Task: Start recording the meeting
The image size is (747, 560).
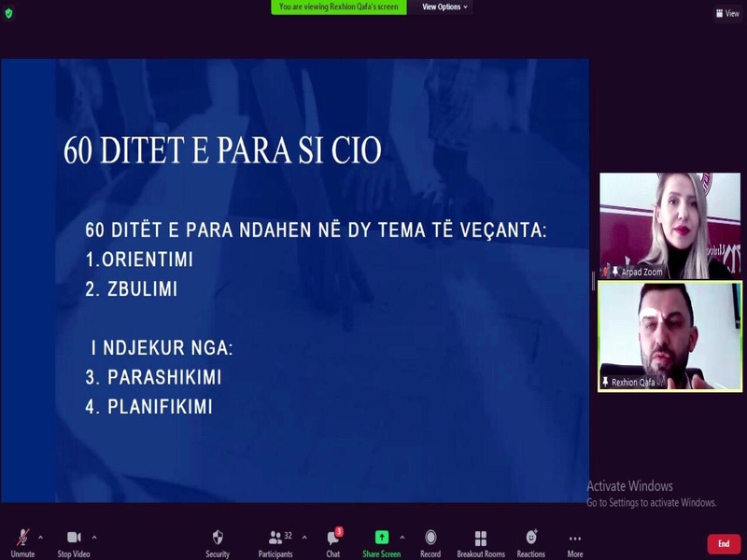Action: coord(430,539)
